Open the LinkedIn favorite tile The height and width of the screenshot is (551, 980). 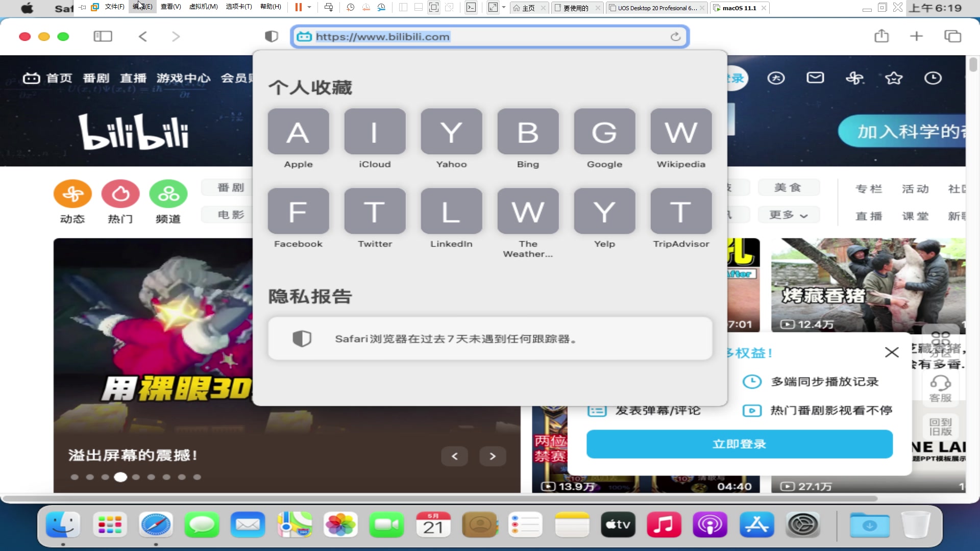point(451,211)
